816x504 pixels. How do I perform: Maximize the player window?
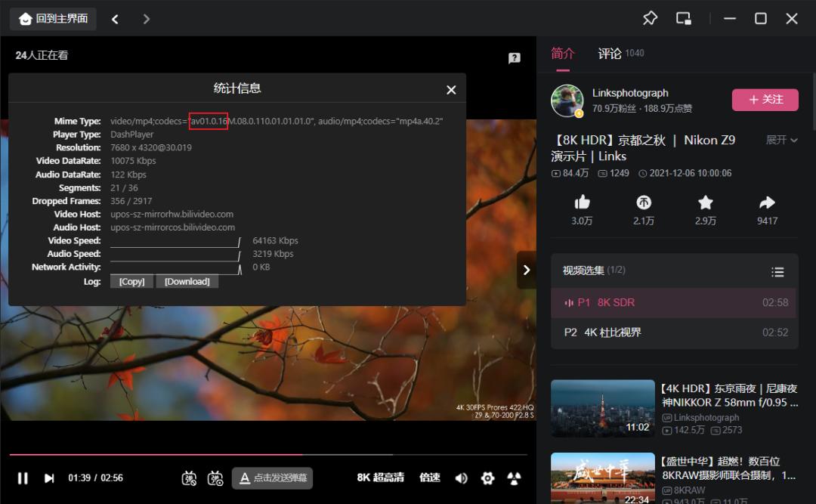pyautogui.click(x=761, y=19)
